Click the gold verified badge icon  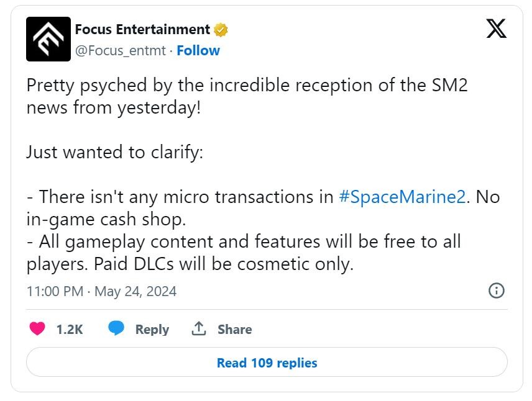221,30
